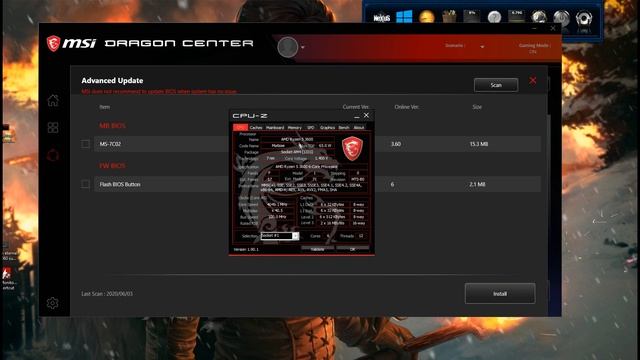
Task: Click the memory usage meter in dock
Action: pyautogui.click(x=516, y=16)
